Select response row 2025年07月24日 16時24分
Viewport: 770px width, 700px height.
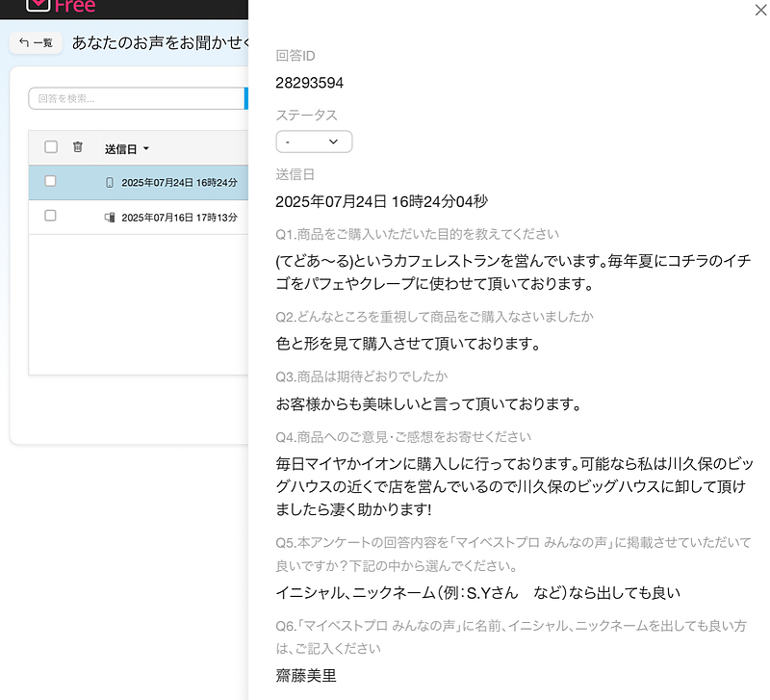tap(179, 182)
